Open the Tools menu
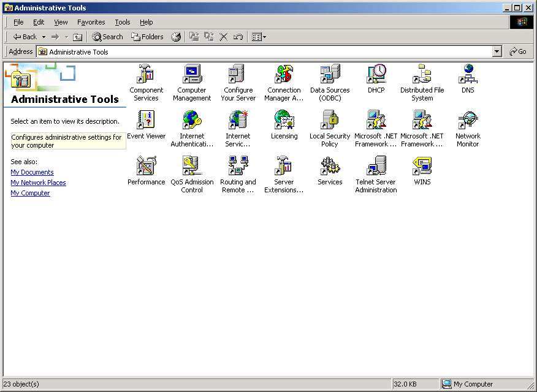537x392 pixels. pos(123,22)
